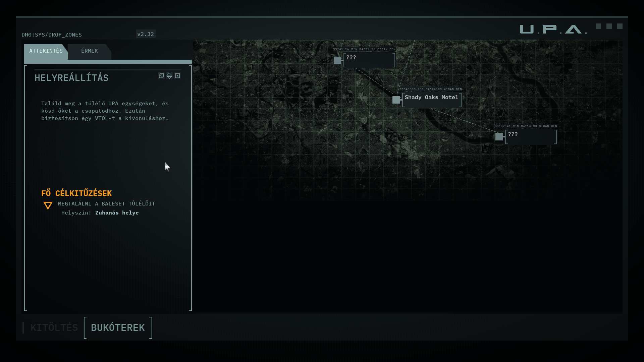Select the Shady Oaks Motel label box

(432, 100)
